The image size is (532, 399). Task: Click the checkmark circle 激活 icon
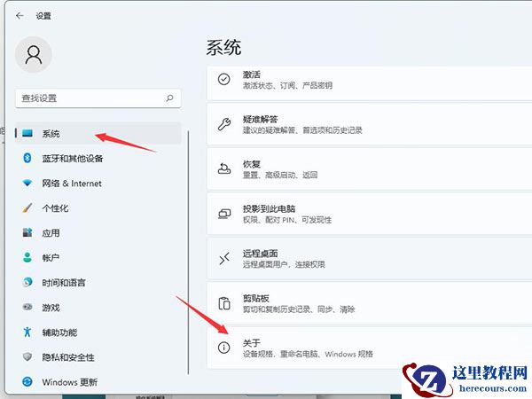tap(224, 80)
